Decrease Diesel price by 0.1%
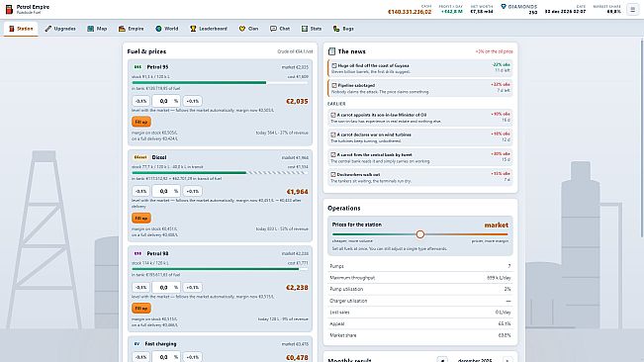Viewport: 644px width, 362px height. click(x=140, y=191)
